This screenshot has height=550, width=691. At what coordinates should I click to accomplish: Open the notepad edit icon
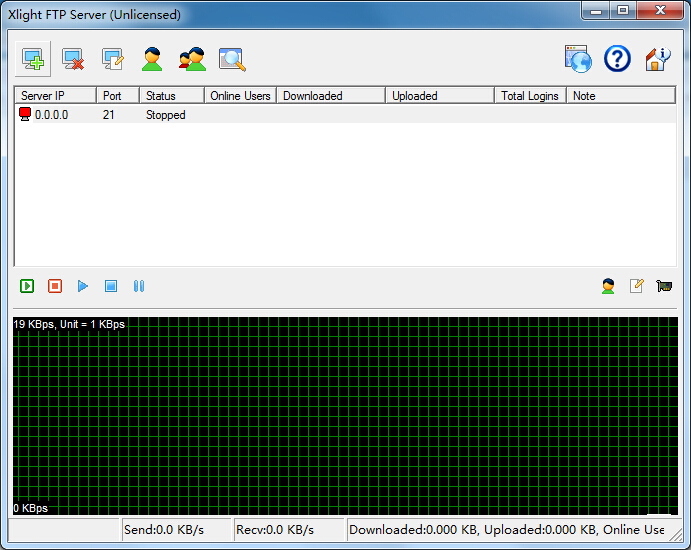636,286
